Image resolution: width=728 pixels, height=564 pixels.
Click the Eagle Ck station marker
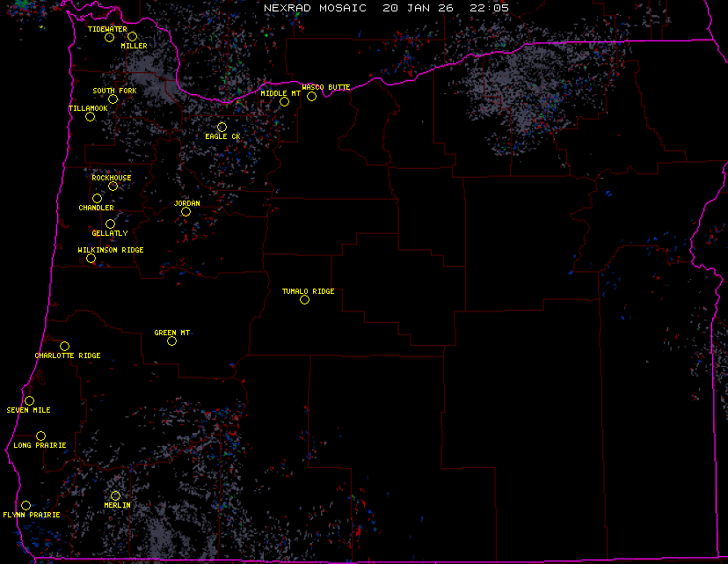222,127
